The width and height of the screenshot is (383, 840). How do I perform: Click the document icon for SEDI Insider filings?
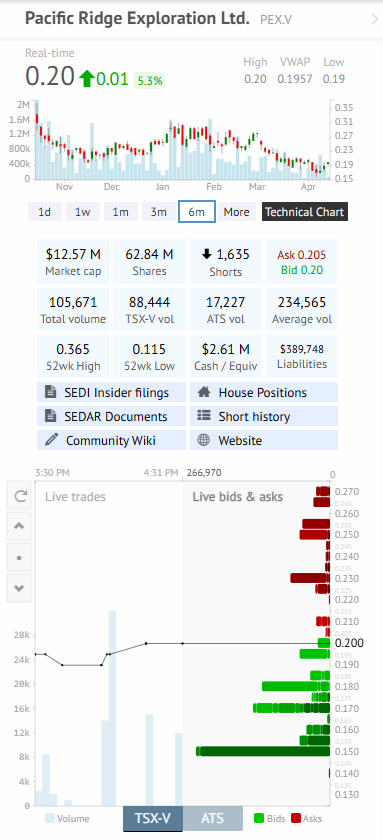click(x=51, y=392)
